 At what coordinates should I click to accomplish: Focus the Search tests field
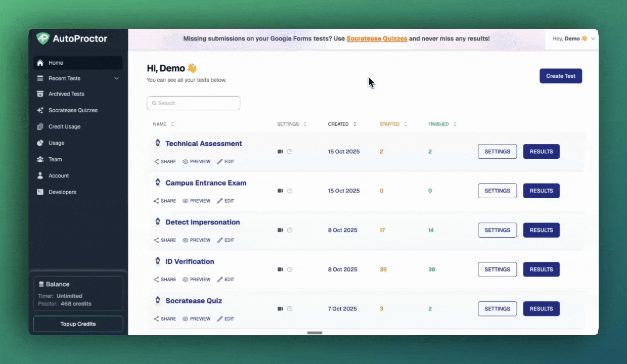click(193, 103)
